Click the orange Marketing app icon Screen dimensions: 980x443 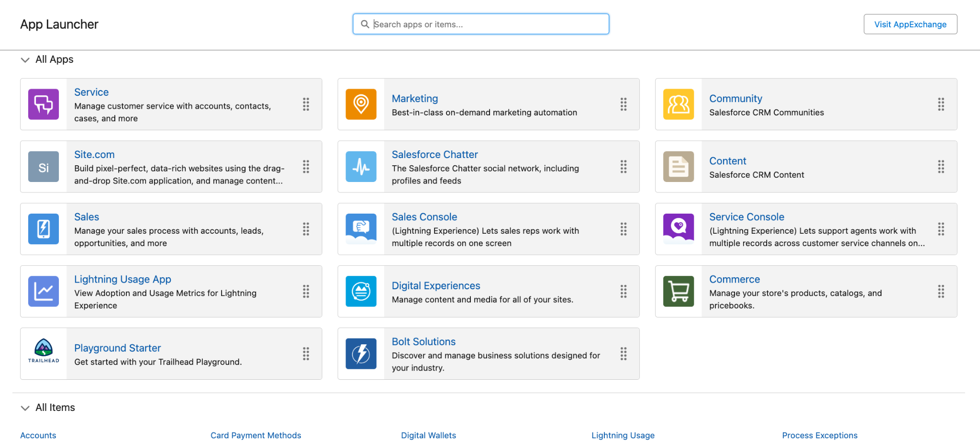coord(361,104)
